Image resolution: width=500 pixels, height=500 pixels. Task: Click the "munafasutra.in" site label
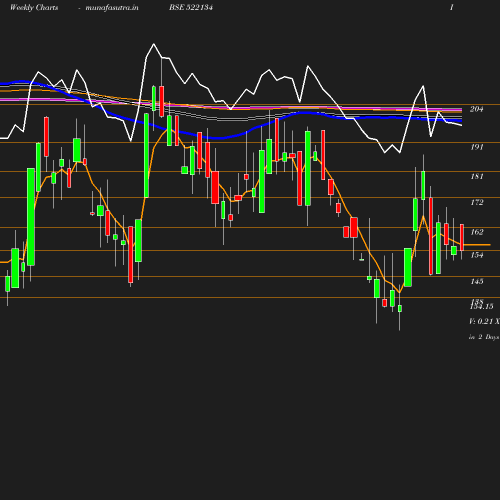tap(112, 8)
